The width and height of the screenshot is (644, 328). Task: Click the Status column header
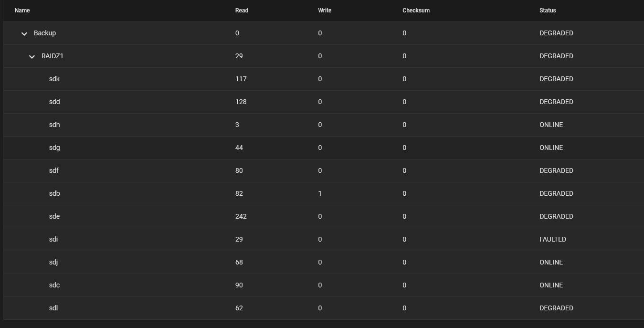click(548, 11)
